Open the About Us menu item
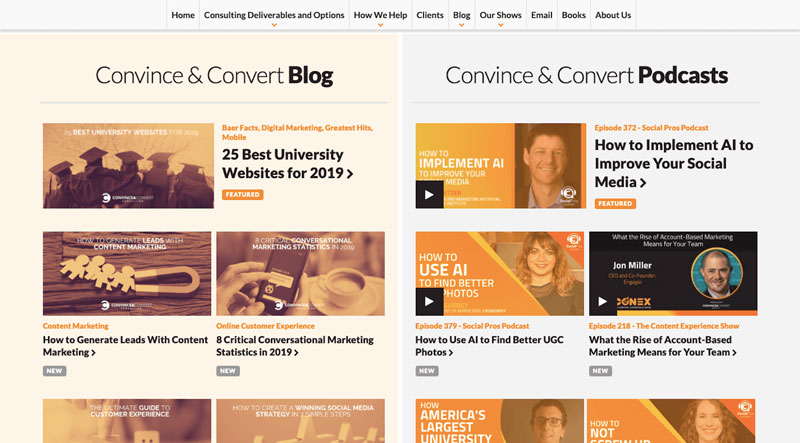Image resolution: width=800 pixels, height=443 pixels. click(x=613, y=15)
